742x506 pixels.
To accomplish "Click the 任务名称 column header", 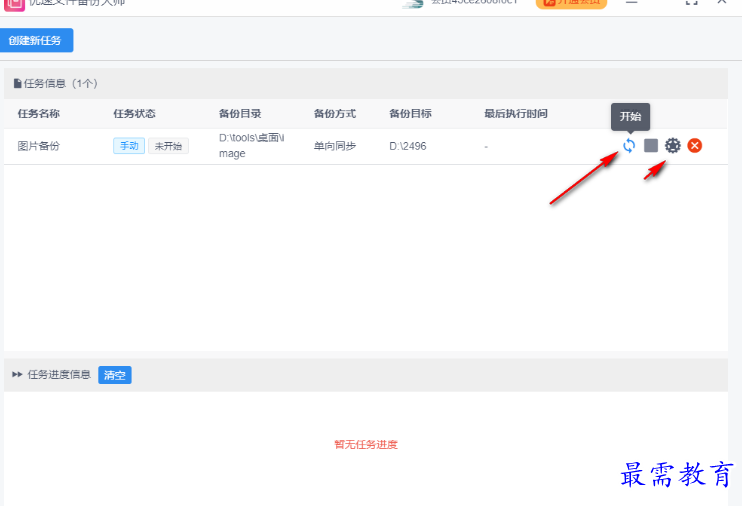I will coord(38,114).
